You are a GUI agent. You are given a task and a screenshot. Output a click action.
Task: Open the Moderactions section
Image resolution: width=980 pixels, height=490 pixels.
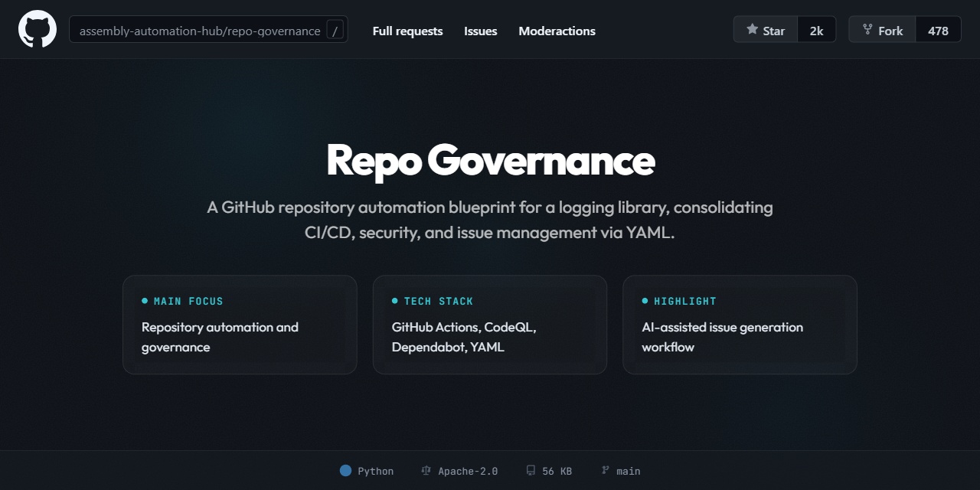557,31
